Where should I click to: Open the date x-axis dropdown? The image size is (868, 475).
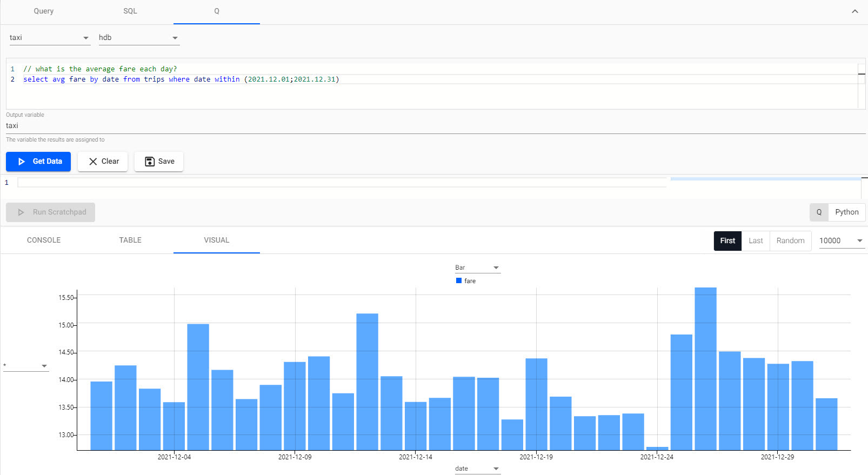pos(477,469)
